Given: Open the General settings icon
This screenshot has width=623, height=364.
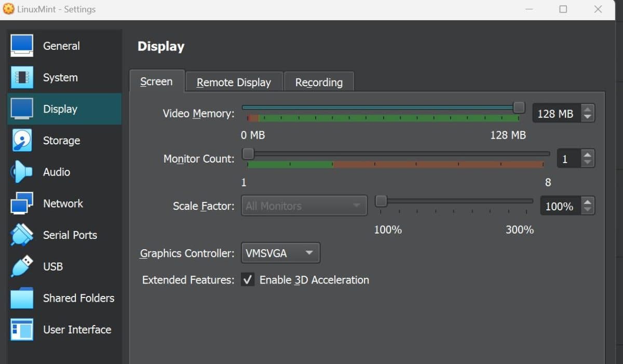Looking at the screenshot, I should tap(22, 46).
